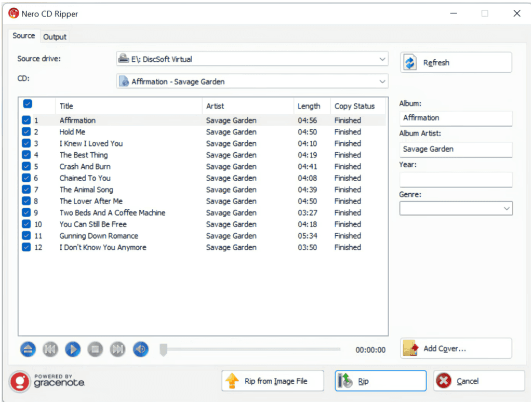Switch to the Output tab
Screen dimensions: 532x402
55,36
